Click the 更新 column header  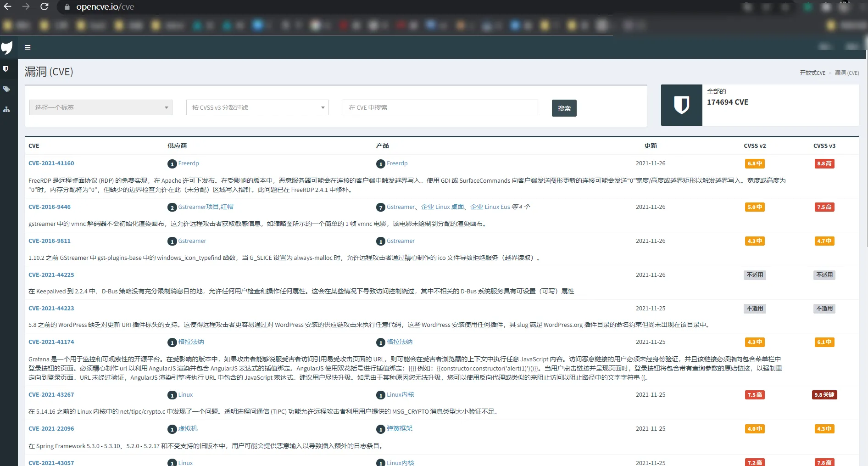pos(651,146)
